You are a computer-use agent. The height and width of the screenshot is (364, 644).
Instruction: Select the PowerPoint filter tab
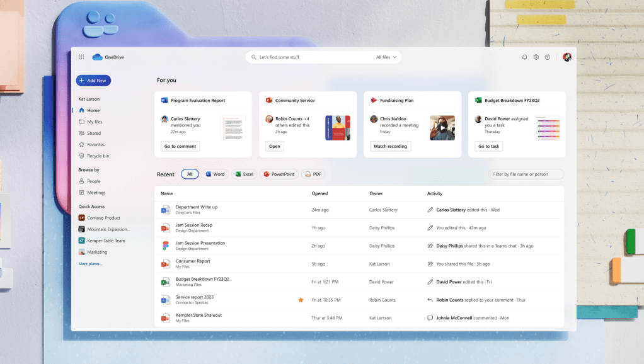279,174
